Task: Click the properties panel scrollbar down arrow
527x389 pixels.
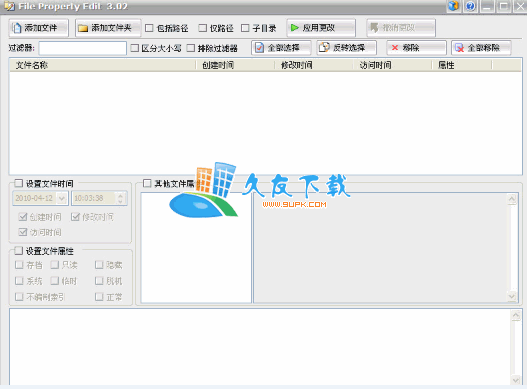Action: pyautogui.click(x=512, y=296)
